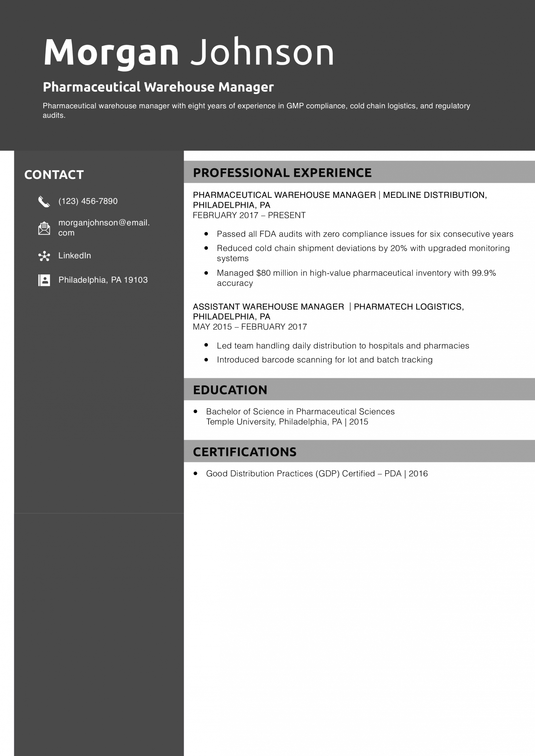Click the phone handset icon
This screenshot has width=535, height=756.
pos(44,202)
